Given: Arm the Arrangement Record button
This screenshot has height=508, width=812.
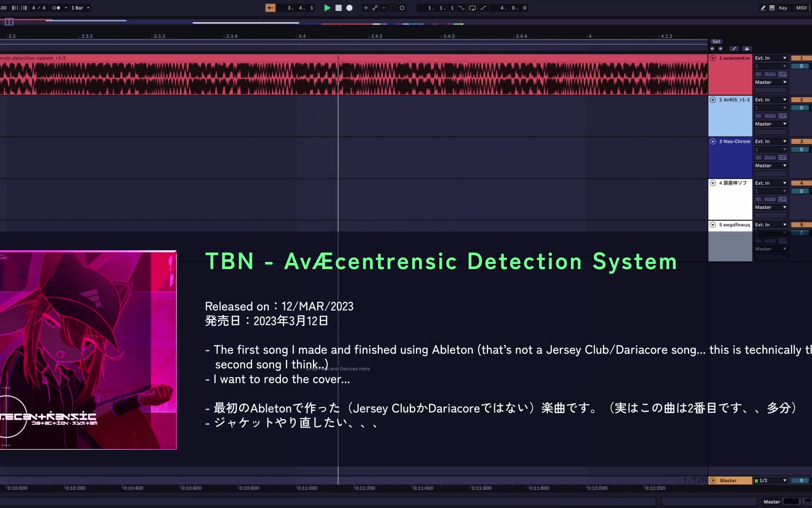Looking at the screenshot, I should 350,8.
